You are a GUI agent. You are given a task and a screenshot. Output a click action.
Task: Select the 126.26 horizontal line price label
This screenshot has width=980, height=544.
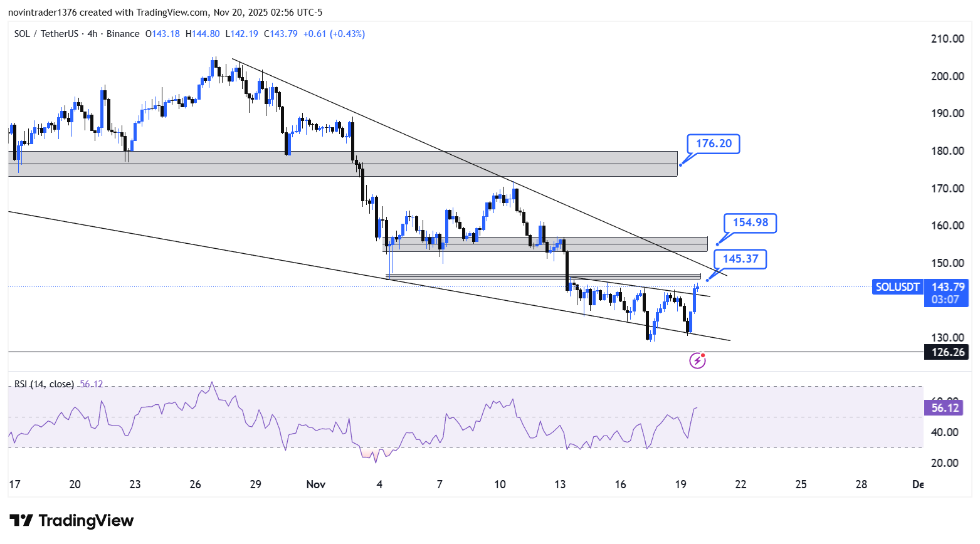tap(947, 352)
